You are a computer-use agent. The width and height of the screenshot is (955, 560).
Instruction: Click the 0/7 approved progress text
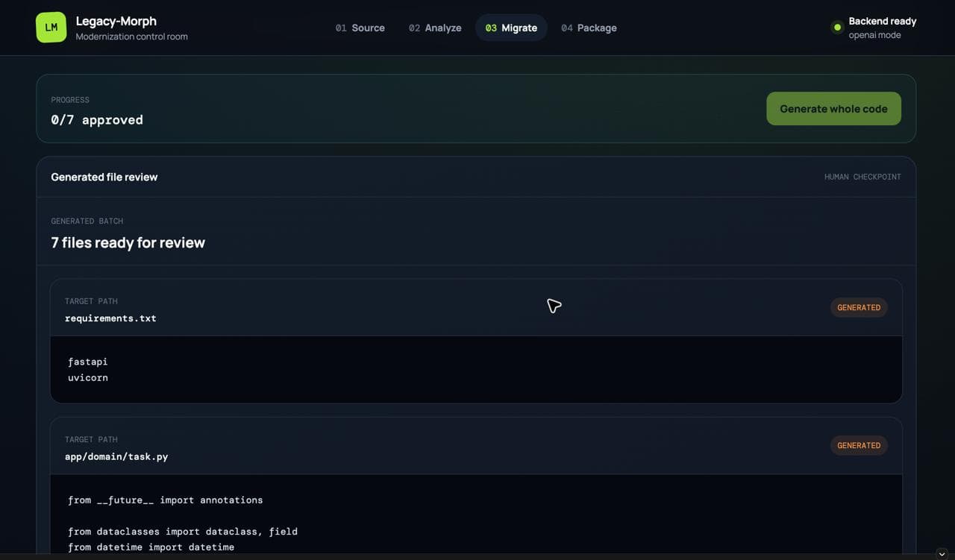coord(97,119)
